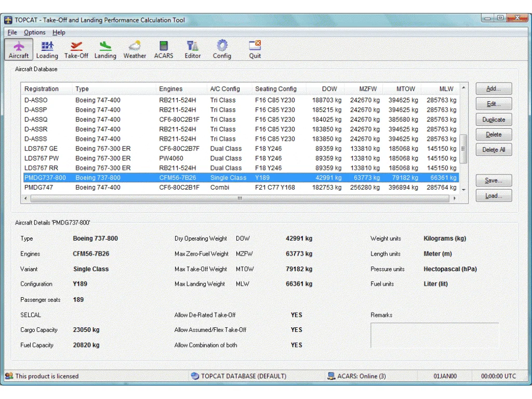The image size is (532, 399).
Task: Sort by the MLW column header
Action: (440, 89)
